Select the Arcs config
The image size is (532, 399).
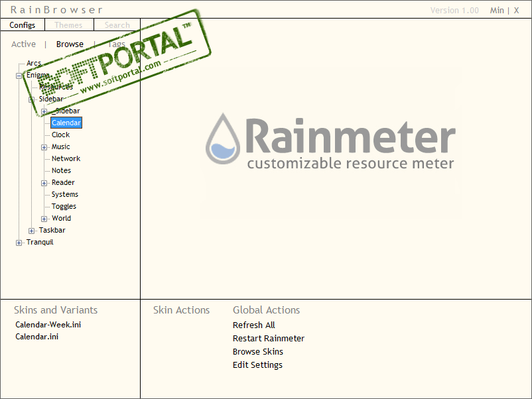pos(34,63)
